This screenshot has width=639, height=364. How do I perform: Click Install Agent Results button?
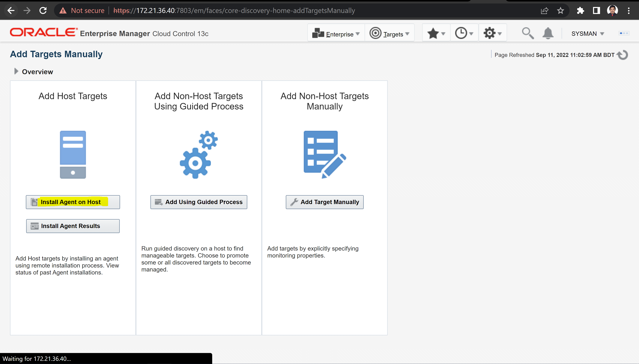pyautogui.click(x=73, y=226)
